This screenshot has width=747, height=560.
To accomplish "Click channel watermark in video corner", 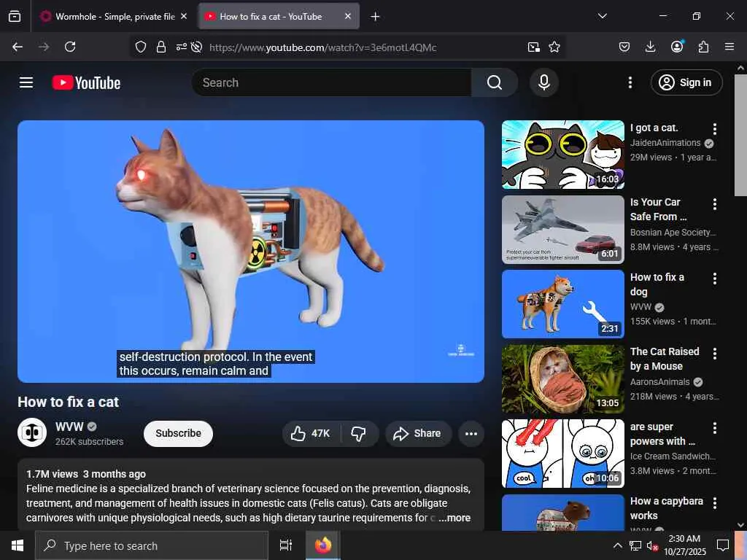I will point(461,350).
